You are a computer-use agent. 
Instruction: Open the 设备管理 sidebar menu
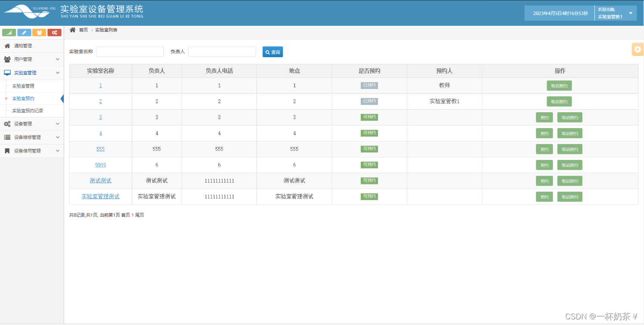pos(32,124)
